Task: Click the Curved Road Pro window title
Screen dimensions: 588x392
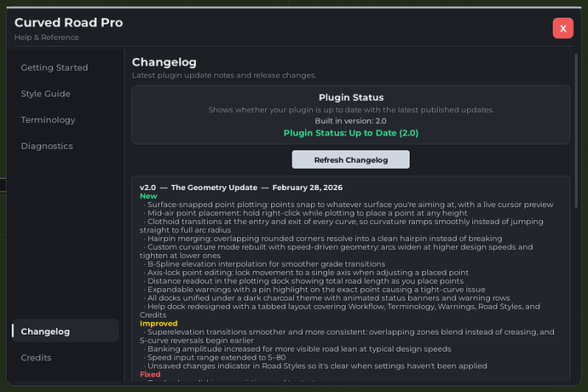Action: [68, 22]
